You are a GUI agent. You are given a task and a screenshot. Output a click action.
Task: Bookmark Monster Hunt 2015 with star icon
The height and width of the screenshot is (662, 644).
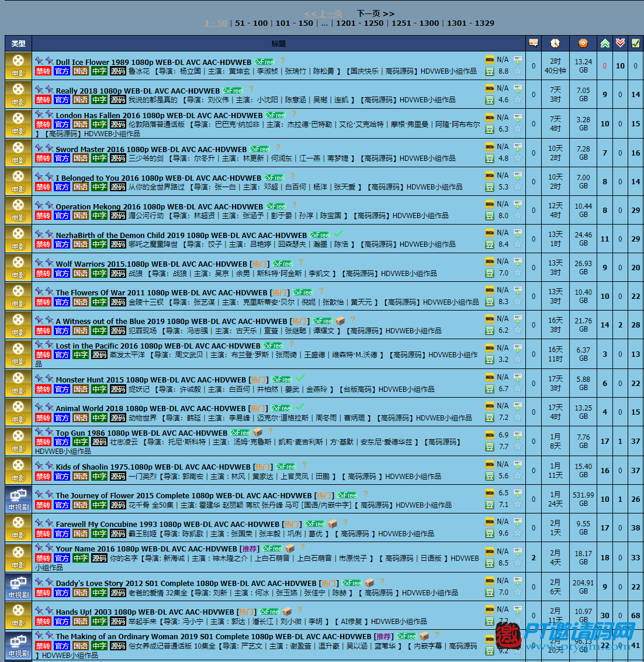tap(518, 389)
